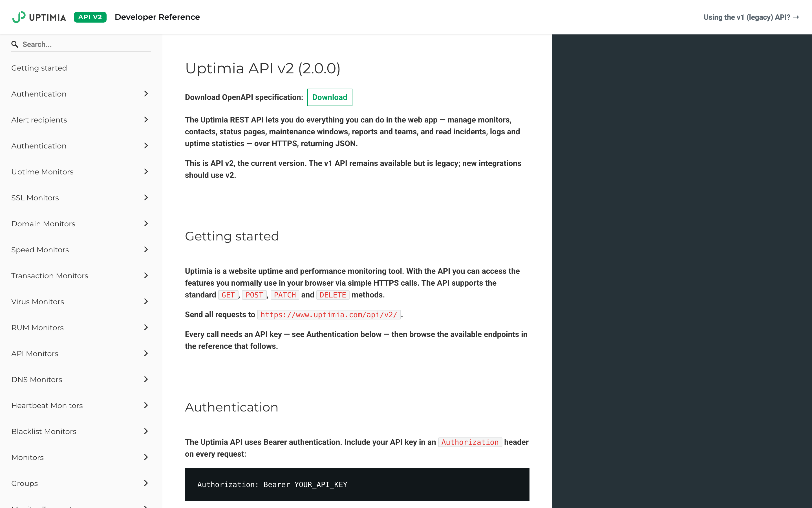Expand the SSL Monitors chevron
The height and width of the screenshot is (508, 812).
[x=146, y=198]
